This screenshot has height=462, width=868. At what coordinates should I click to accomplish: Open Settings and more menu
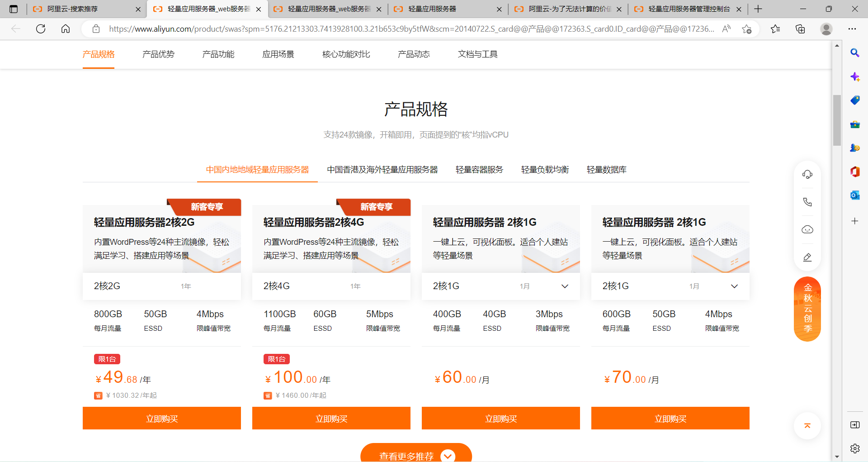(852, 29)
